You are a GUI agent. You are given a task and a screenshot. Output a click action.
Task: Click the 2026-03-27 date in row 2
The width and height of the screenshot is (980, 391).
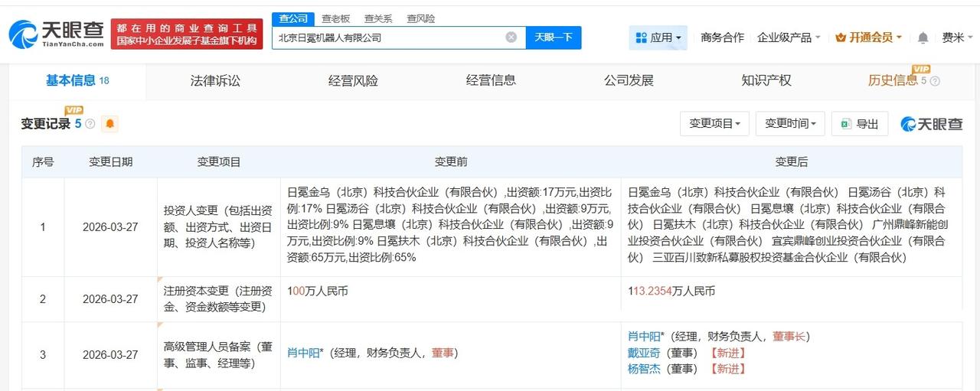tap(110, 299)
